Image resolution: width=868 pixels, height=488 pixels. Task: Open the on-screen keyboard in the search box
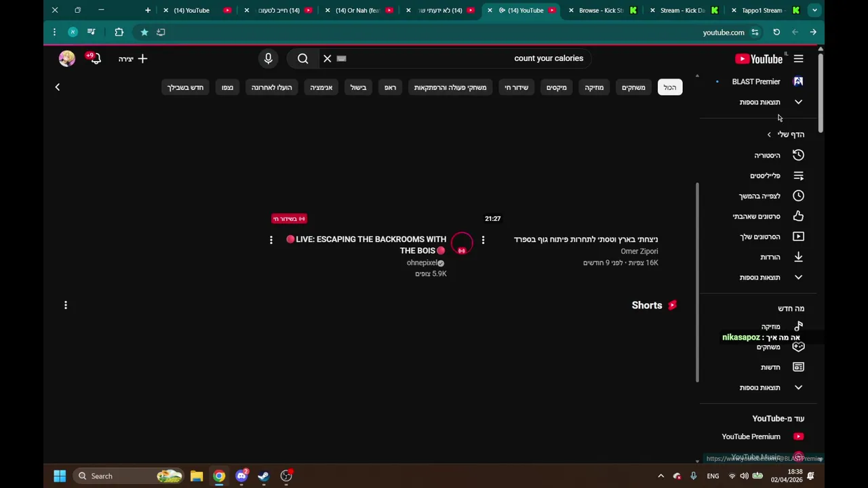[342, 59]
